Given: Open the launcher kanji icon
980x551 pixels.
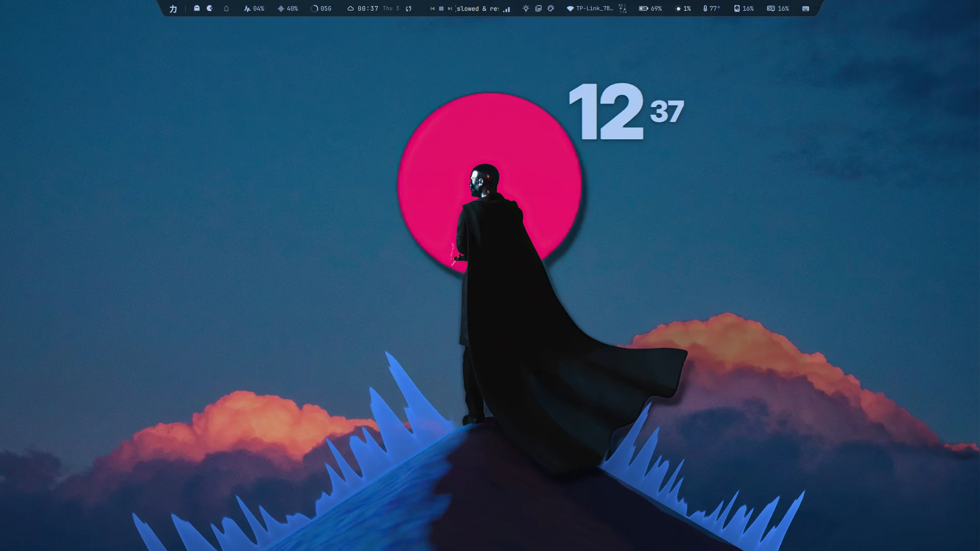Looking at the screenshot, I should [x=173, y=9].
